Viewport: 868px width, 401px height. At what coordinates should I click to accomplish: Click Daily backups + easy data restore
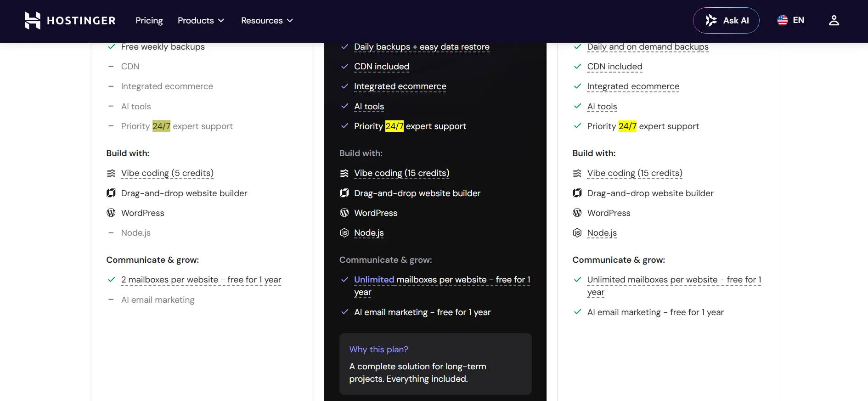422,47
